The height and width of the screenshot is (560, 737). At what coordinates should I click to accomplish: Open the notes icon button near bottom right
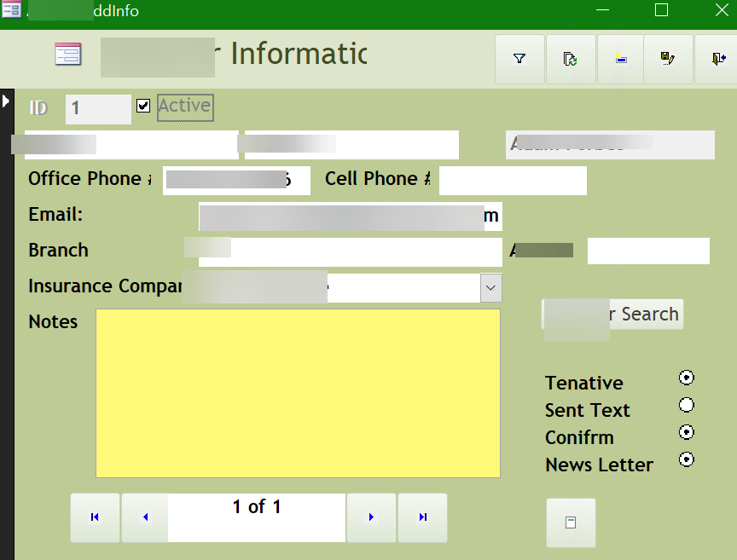point(571,522)
